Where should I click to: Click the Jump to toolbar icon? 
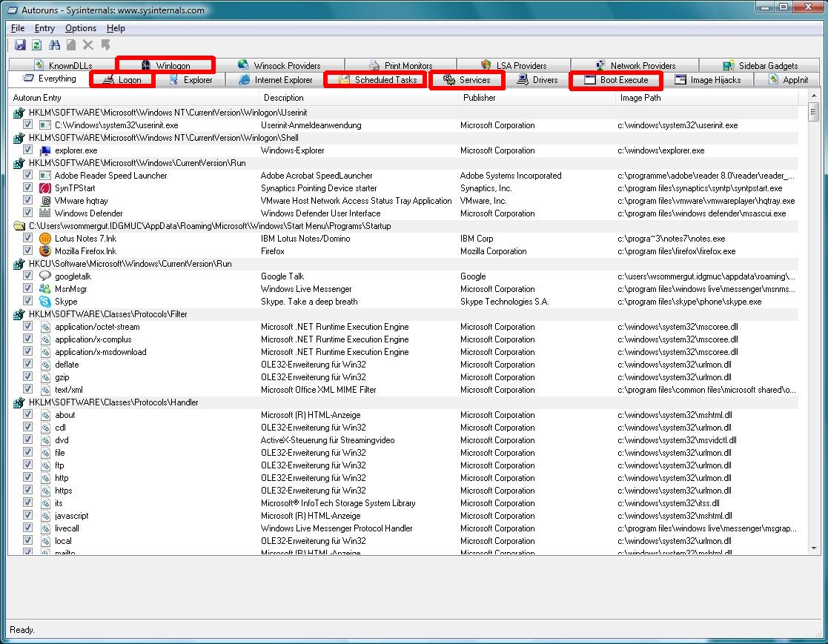[x=105, y=45]
